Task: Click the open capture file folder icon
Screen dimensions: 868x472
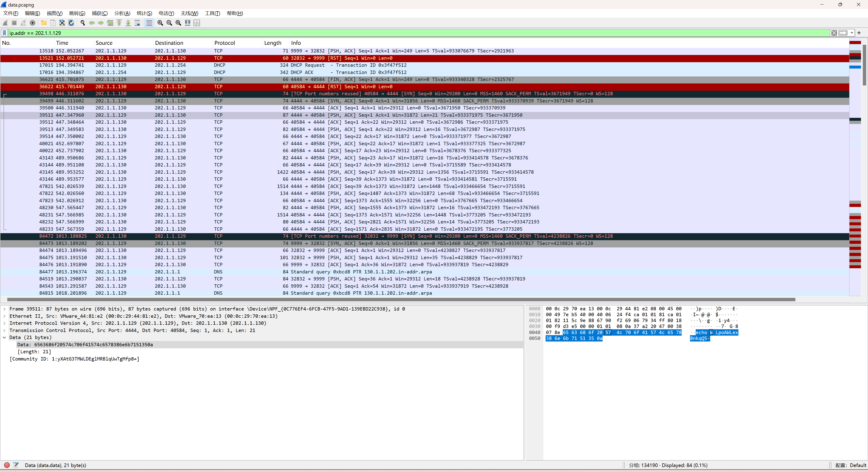Action: (43, 23)
